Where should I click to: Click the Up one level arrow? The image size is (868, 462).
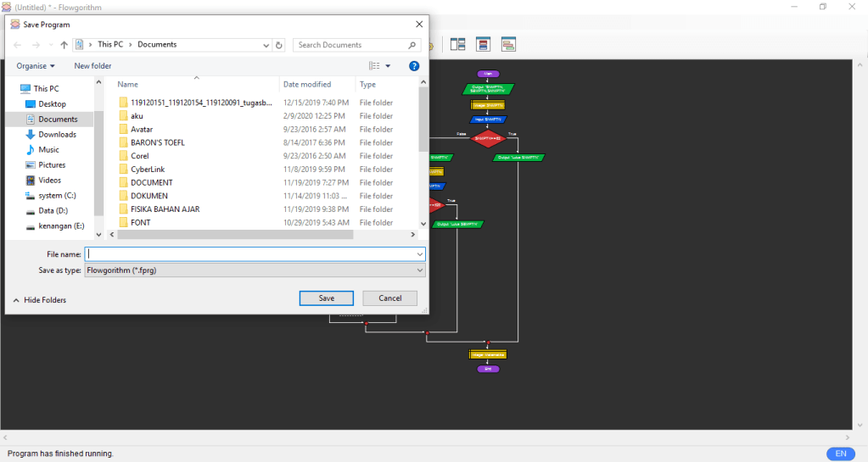pyautogui.click(x=64, y=45)
